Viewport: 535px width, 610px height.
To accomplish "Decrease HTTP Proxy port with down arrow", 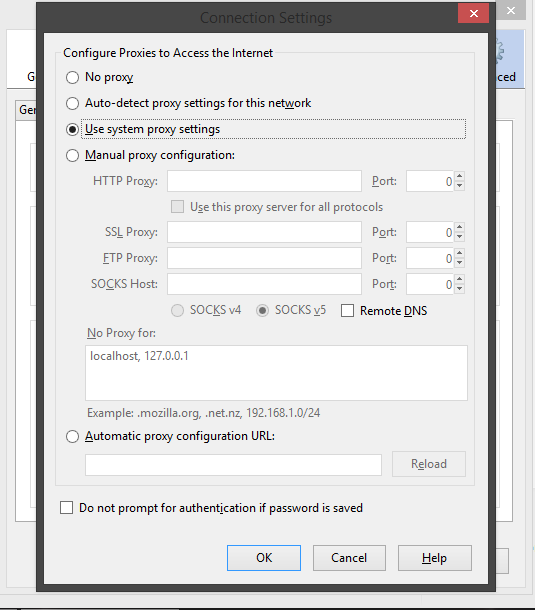I will pyautogui.click(x=460, y=186).
